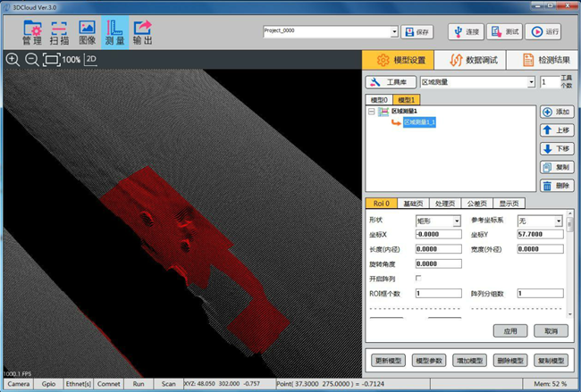The image size is (581, 392).
Task: Open 模型参数 model parameters
Action: click(x=429, y=361)
